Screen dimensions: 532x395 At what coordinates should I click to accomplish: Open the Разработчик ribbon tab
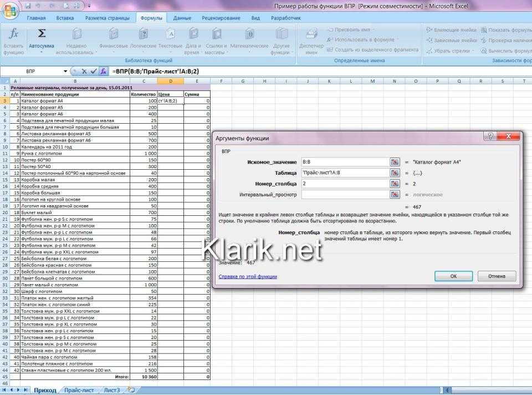click(286, 18)
